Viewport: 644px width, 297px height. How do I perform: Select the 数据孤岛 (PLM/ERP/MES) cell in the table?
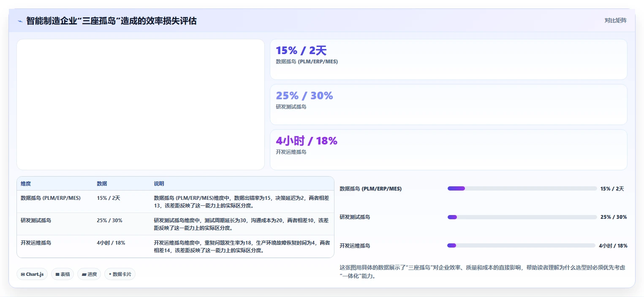(x=51, y=198)
